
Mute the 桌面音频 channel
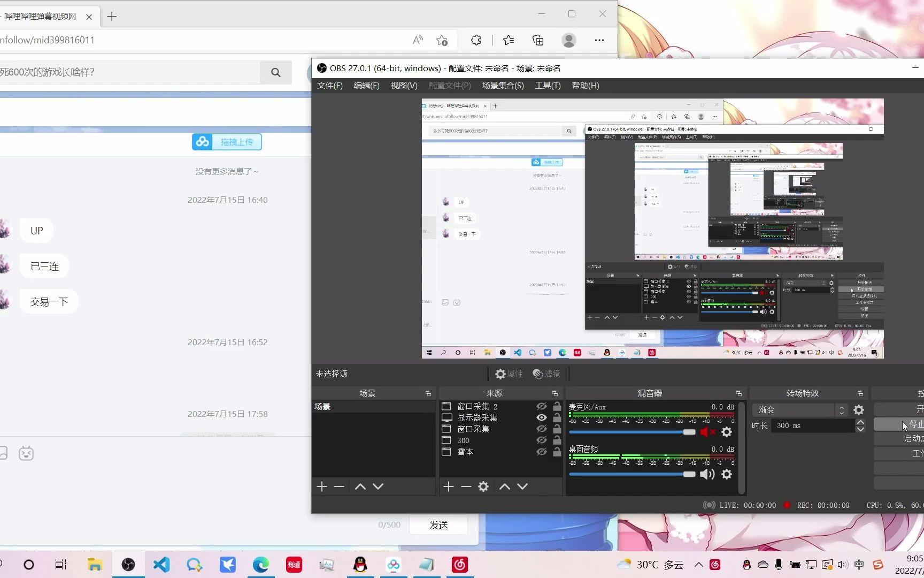tap(707, 474)
